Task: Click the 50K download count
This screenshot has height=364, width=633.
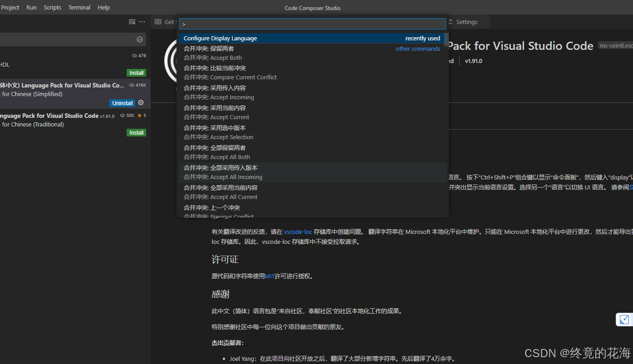Action: [x=127, y=116]
